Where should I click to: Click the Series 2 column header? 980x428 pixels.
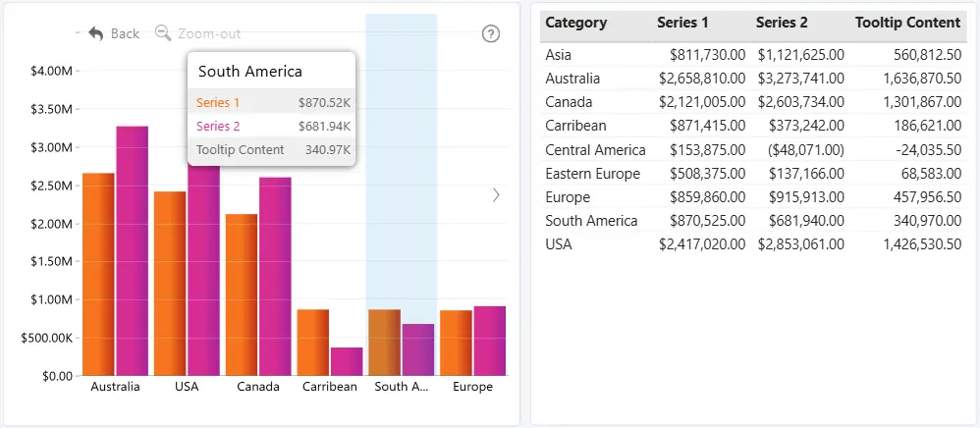782,23
